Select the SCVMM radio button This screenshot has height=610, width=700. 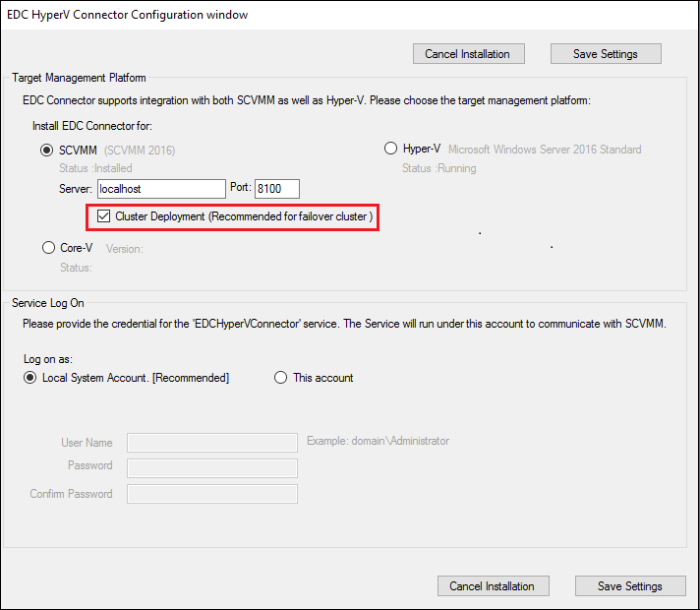click(47, 151)
